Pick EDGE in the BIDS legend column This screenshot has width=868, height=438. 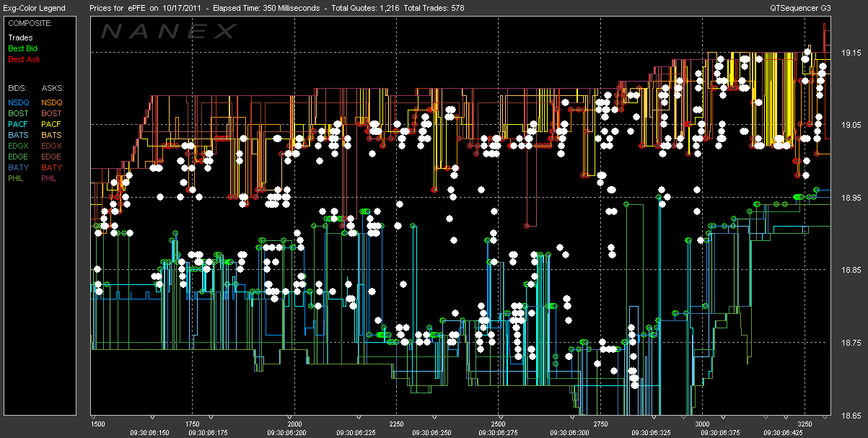[19, 157]
